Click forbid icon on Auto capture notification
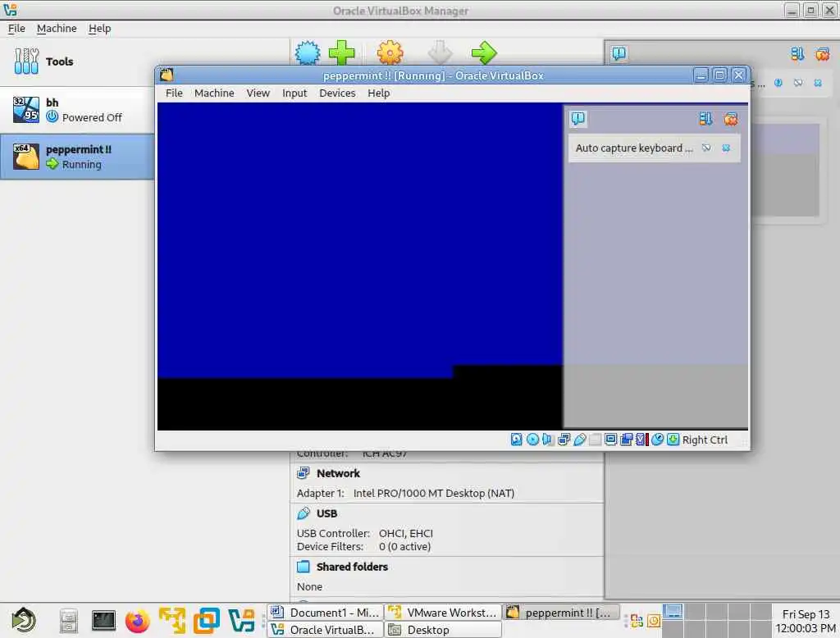The image size is (840, 638). (x=706, y=148)
